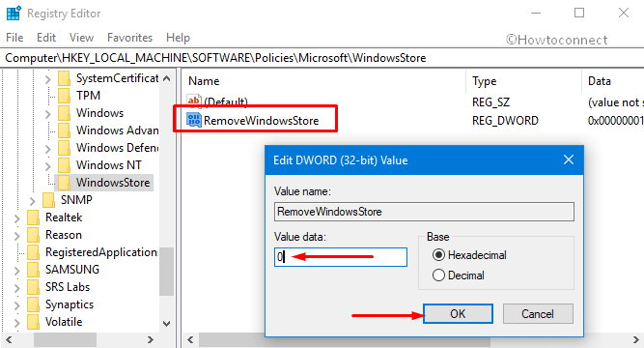Select the RemoveWindowsStore DWORD icon
The image size is (644, 348).
point(194,120)
